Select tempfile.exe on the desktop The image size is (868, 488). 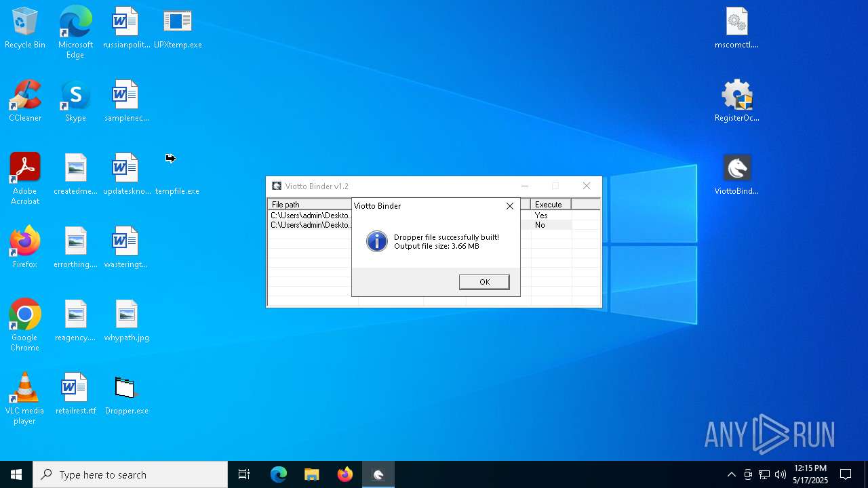click(177, 175)
